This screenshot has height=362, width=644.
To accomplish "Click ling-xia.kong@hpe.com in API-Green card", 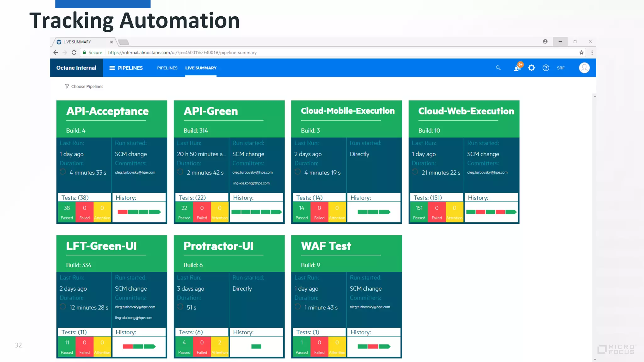I will click(251, 183).
